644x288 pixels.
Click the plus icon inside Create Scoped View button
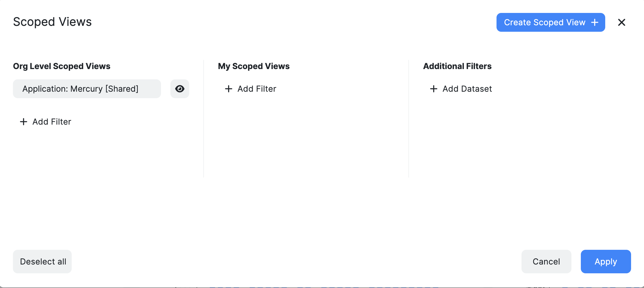point(595,22)
